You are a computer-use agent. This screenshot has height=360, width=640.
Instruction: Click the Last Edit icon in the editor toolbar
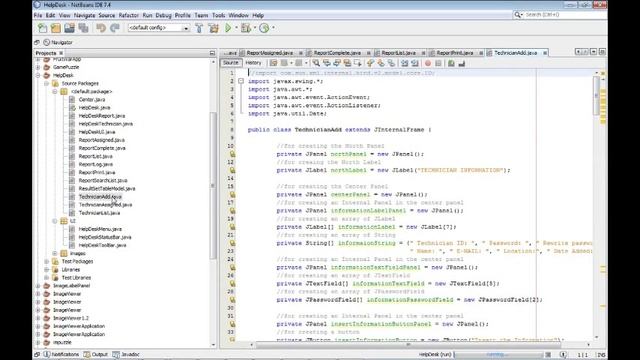click(x=273, y=63)
